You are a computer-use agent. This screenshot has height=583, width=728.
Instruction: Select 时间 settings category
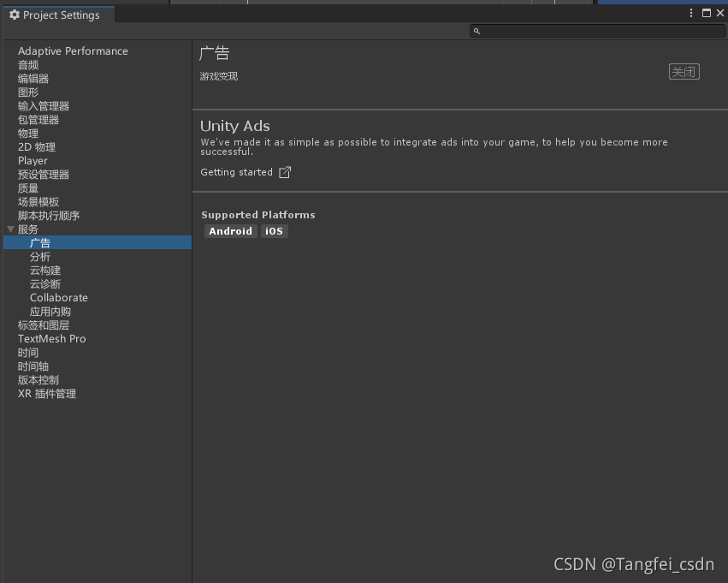28,353
